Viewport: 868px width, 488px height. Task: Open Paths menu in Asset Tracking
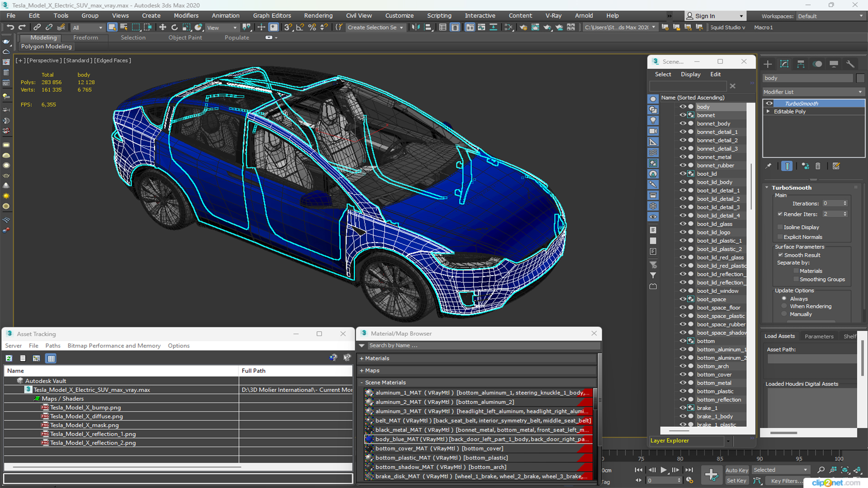tap(52, 346)
